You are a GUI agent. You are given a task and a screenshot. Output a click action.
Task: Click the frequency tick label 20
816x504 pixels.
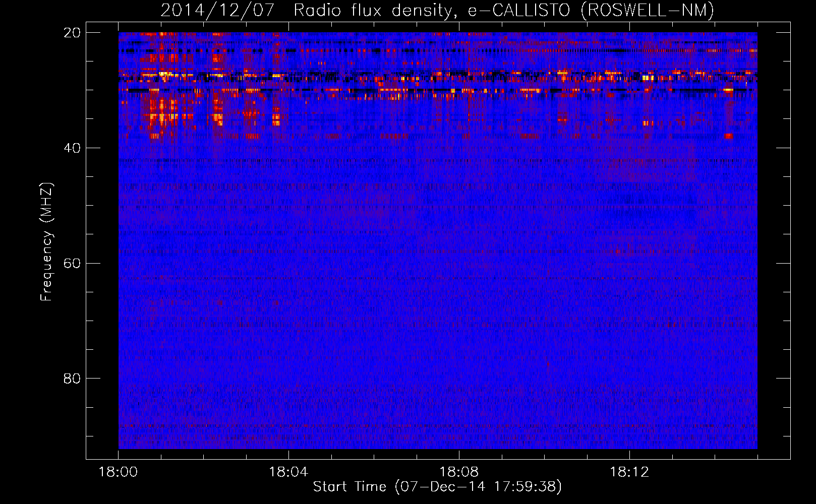click(72, 33)
